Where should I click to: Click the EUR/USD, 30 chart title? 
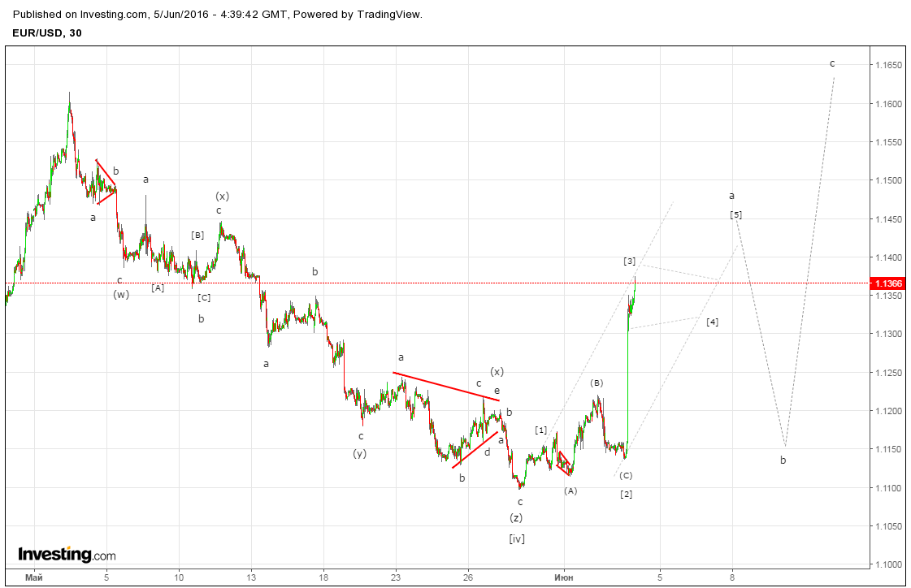(x=47, y=33)
